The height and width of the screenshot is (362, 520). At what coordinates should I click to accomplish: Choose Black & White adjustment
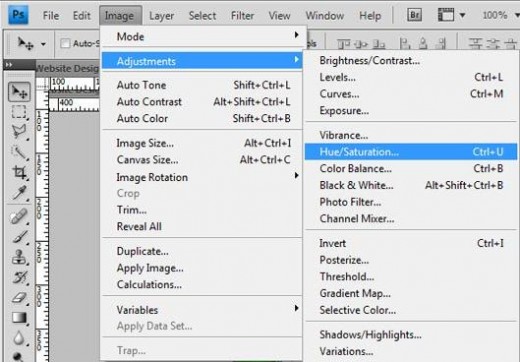click(411, 185)
